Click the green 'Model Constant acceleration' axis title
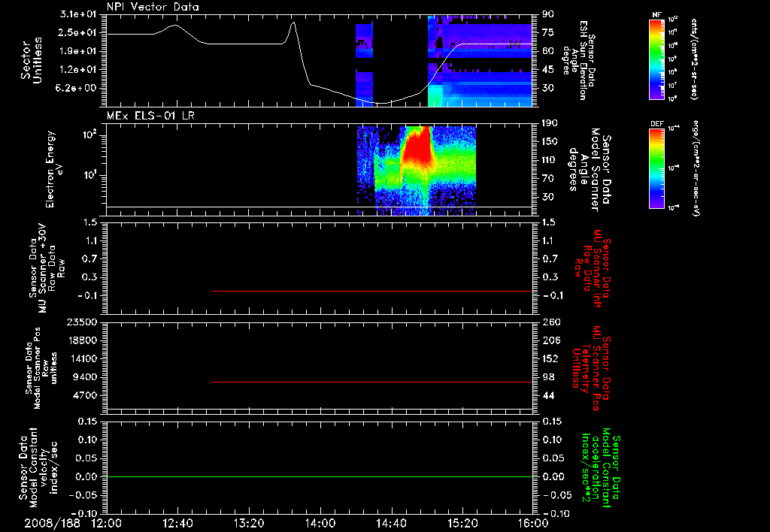The width and height of the screenshot is (770, 532). [602, 469]
